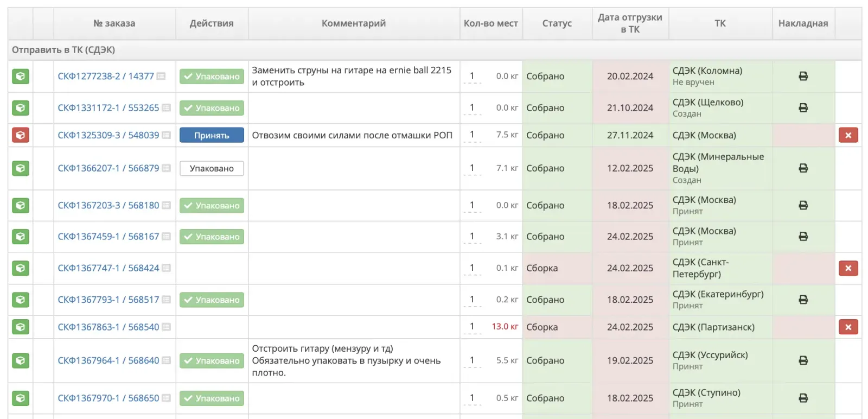Screen dimensions: 868x419
Task: Click white Упаковано button for order СКФ1366207-1
Action: (x=212, y=168)
